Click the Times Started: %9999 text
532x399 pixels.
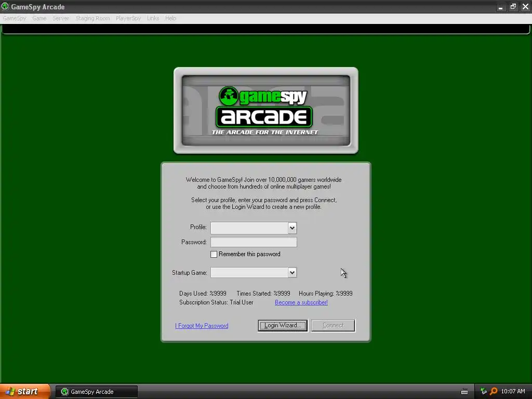point(263,294)
